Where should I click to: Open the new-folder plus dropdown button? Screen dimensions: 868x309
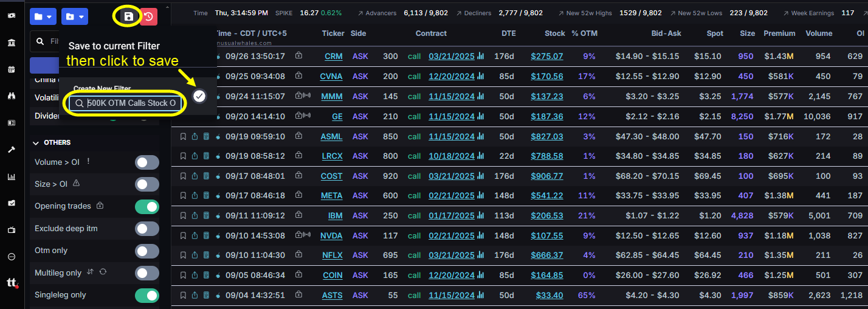(x=75, y=16)
